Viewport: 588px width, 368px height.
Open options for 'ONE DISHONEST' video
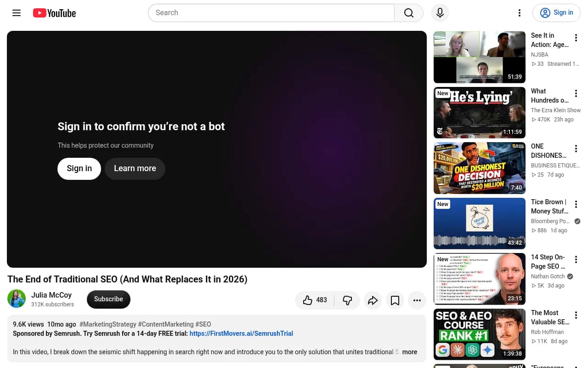pos(576,149)
